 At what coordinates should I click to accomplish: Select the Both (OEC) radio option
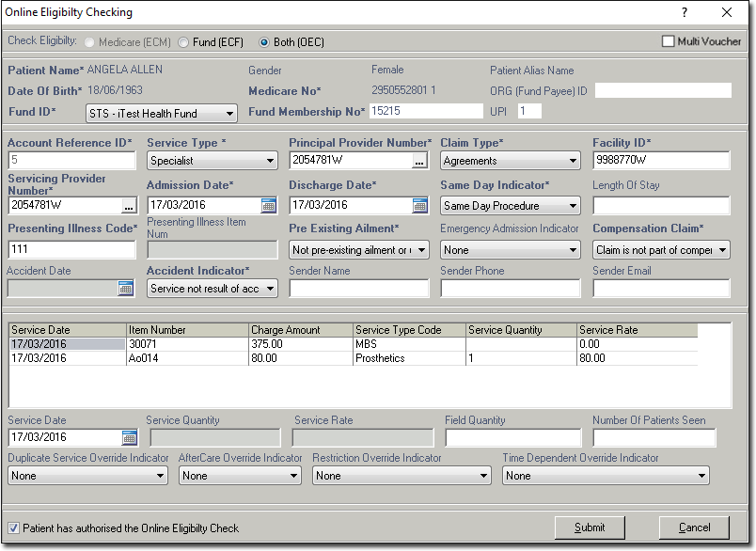point(264,42)
